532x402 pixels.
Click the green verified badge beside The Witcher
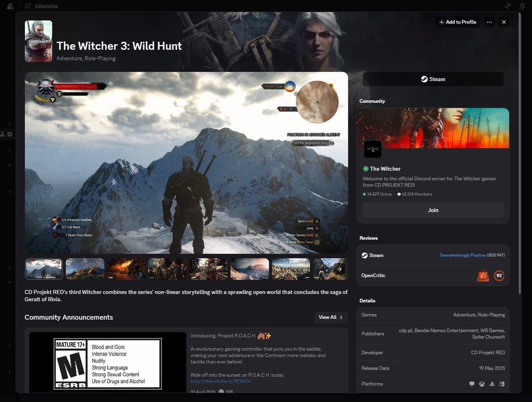click(x=366, y=169)
